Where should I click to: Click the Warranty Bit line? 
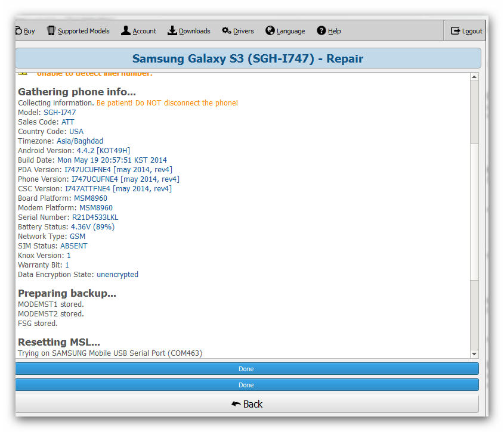coord(44,265)
